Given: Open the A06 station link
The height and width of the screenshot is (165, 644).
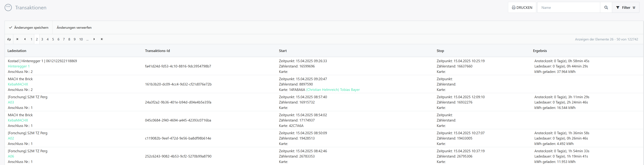Looking at the screenshot, I should pyautogui.click(x=11, y=156).
